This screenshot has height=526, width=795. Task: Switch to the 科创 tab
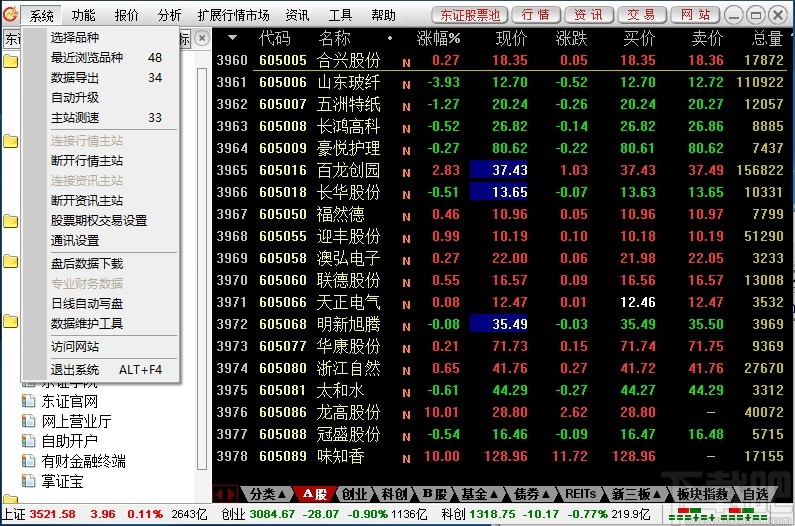[x=394, y=494]
